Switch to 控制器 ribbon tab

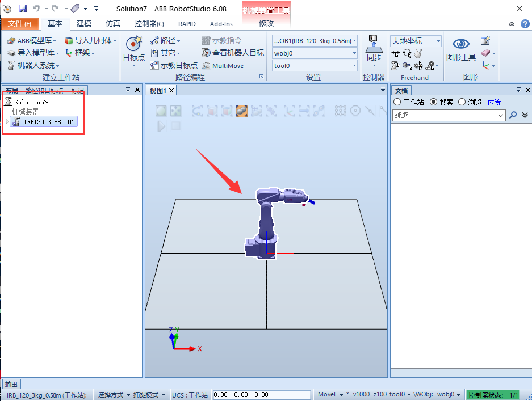click(149, 23)
